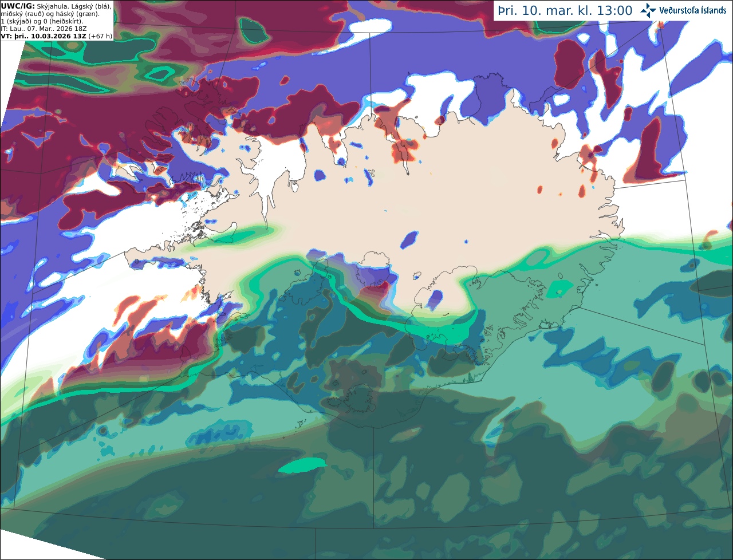733x560 pixels.
Task: Click the Veðurstofa Íslands logo icon
Action: pos(648,10)
